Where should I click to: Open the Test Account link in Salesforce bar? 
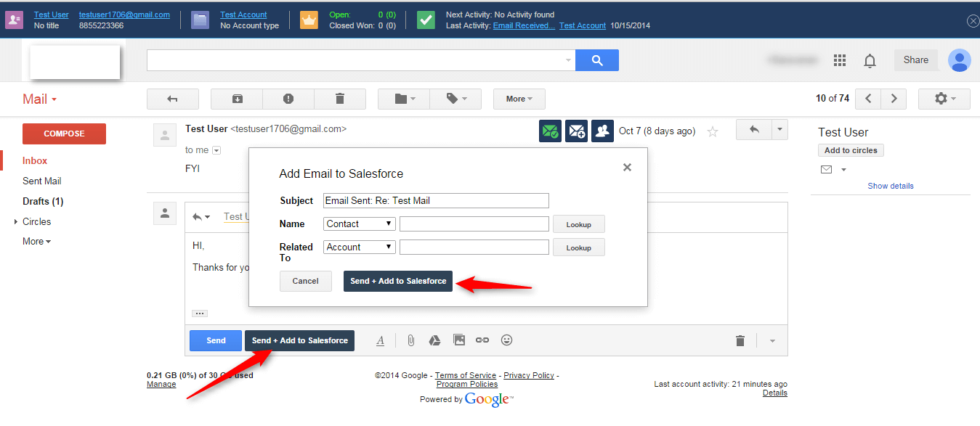pyautogui.click(x=243, y=15)
